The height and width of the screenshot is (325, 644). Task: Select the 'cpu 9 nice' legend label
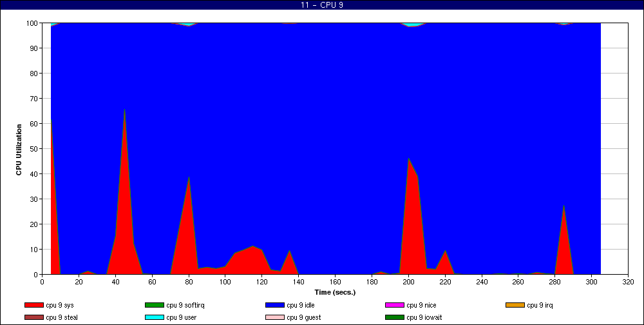[421, 305]
